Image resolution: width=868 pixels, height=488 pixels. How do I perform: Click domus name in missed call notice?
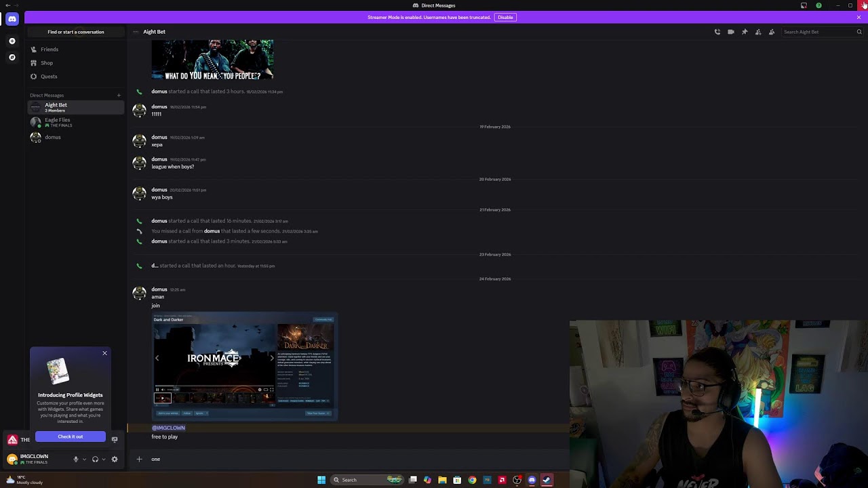click(x=212, y=231)
